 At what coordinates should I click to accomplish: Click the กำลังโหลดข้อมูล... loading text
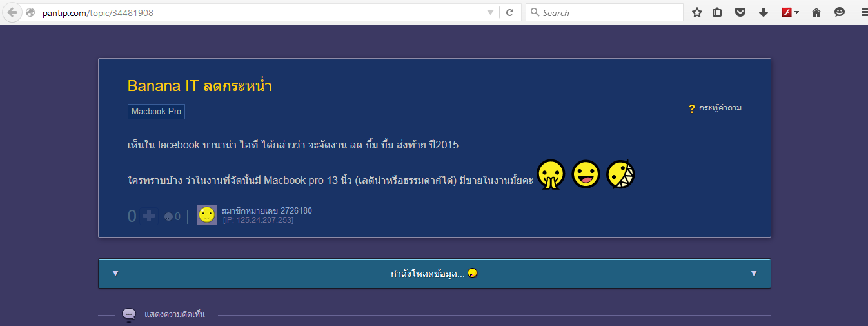click(x=428, y=274)
